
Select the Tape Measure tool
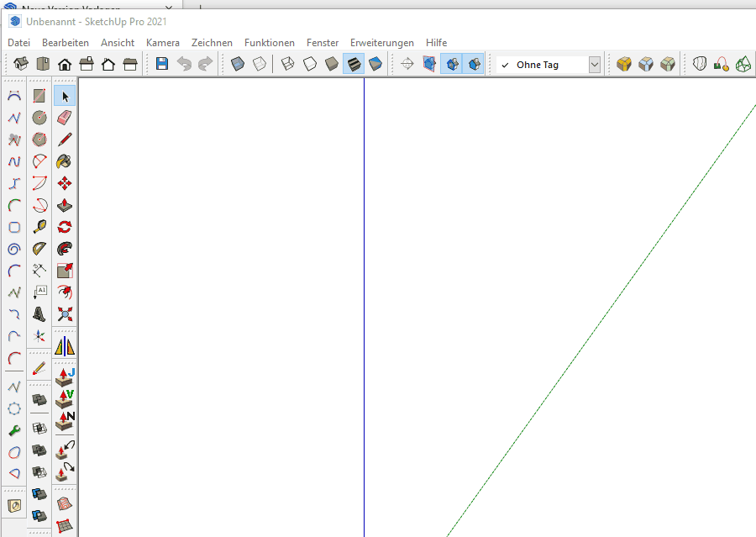coord(39,227)
